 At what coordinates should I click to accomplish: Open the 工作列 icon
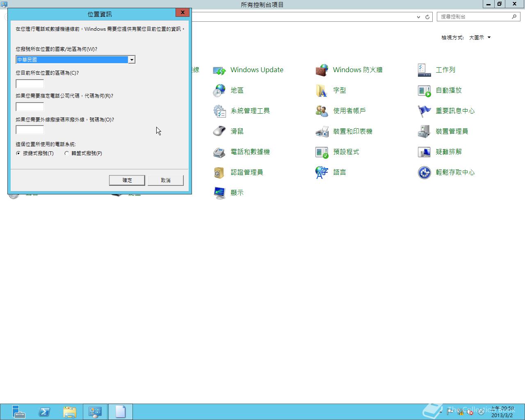tap(425, 70)
